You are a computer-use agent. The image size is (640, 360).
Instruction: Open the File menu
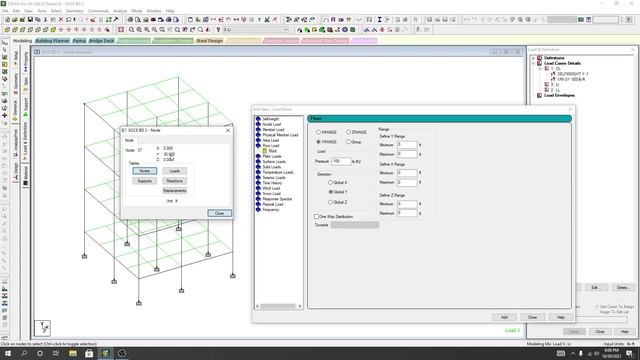click(5, 11)
